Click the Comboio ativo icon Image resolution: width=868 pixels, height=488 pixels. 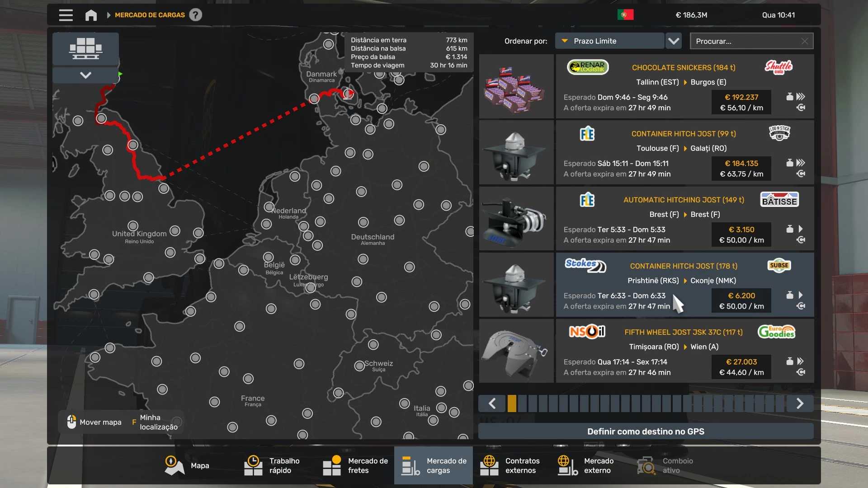pos(646,465)
